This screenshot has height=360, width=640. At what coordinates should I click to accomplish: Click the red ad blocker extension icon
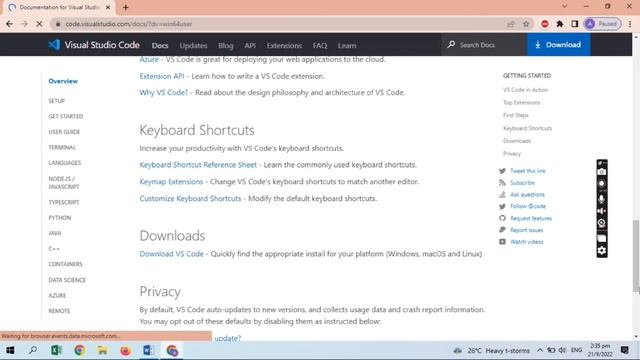click(x=544, y=24)
